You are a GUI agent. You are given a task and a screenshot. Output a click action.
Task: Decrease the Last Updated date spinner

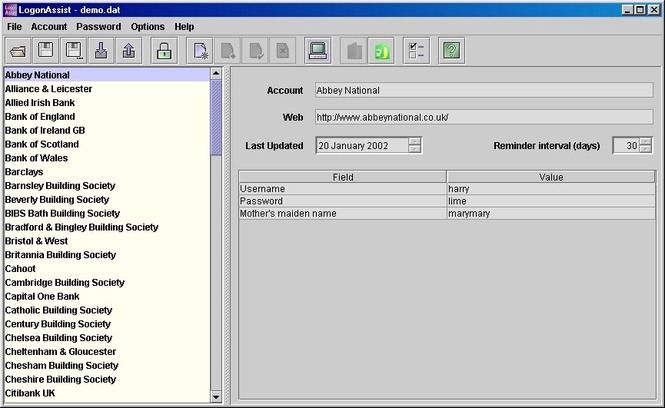point(415,149)
